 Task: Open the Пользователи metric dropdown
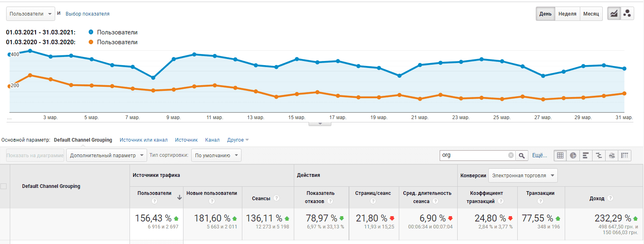tap(31, 14)
